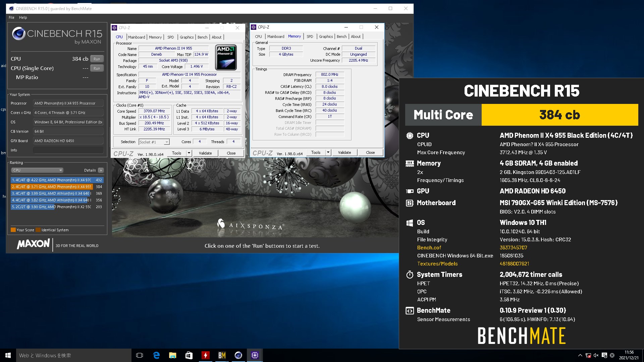The height and width of the screenshot is (362, 644).
Task: Open Mainboard tab in right CPU-Z window
Action: 276,37
